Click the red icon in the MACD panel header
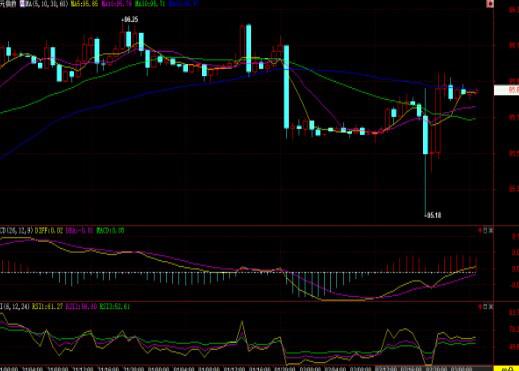 481,230
